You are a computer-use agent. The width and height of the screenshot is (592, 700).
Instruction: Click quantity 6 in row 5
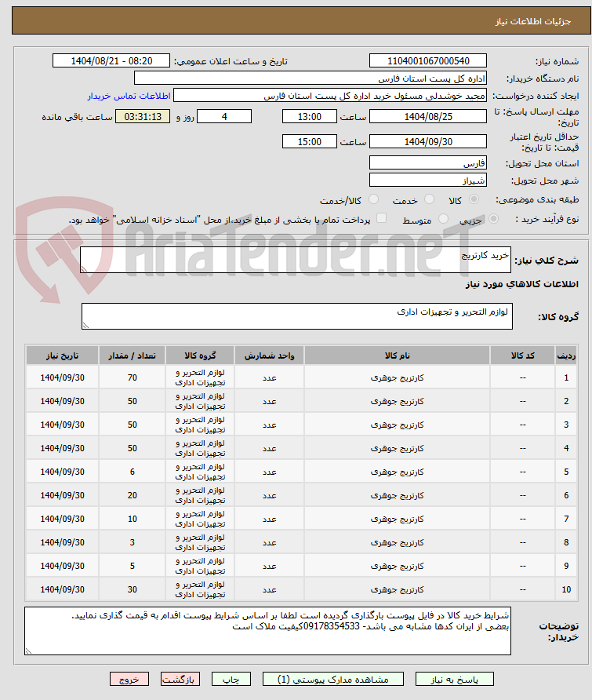pyautogui.click(x=132, y=472)
